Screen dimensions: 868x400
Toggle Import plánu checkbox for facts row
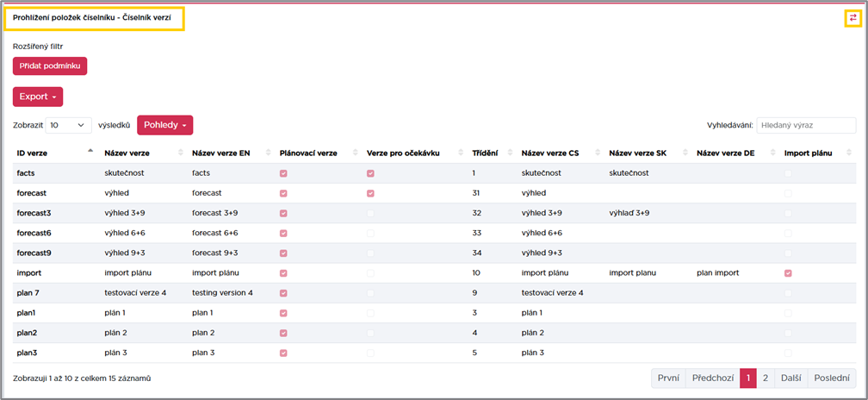pos(788,173)
